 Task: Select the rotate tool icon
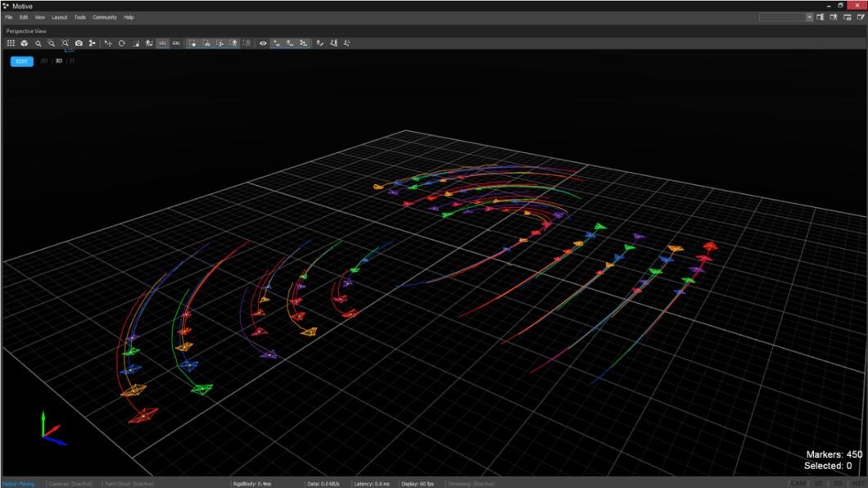[122, 43]
